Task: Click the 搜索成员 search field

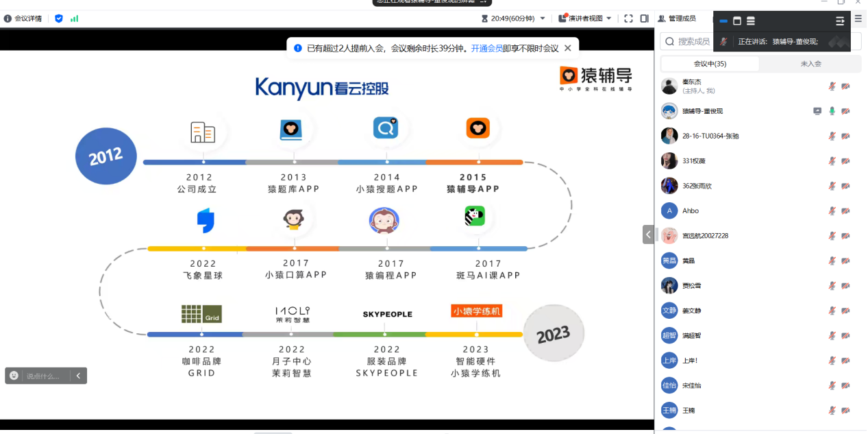Action: pos(693,42)
